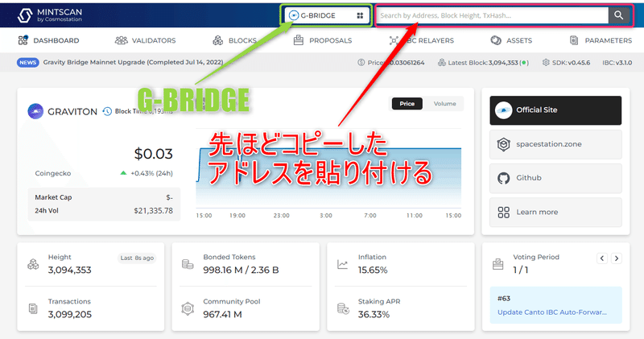Click the Dashboard icon

[23, 39]
